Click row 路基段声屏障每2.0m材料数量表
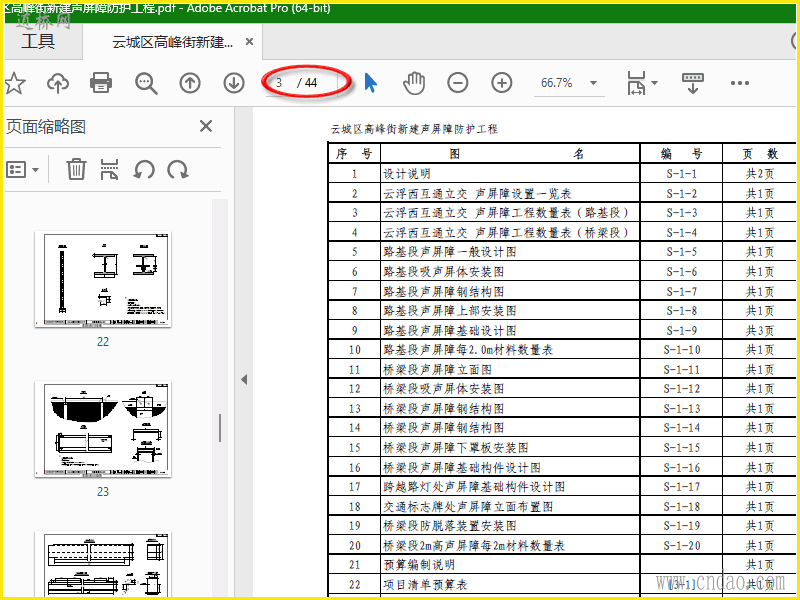Viewport: 800px width, 600px height. click(x=562, y=350)
